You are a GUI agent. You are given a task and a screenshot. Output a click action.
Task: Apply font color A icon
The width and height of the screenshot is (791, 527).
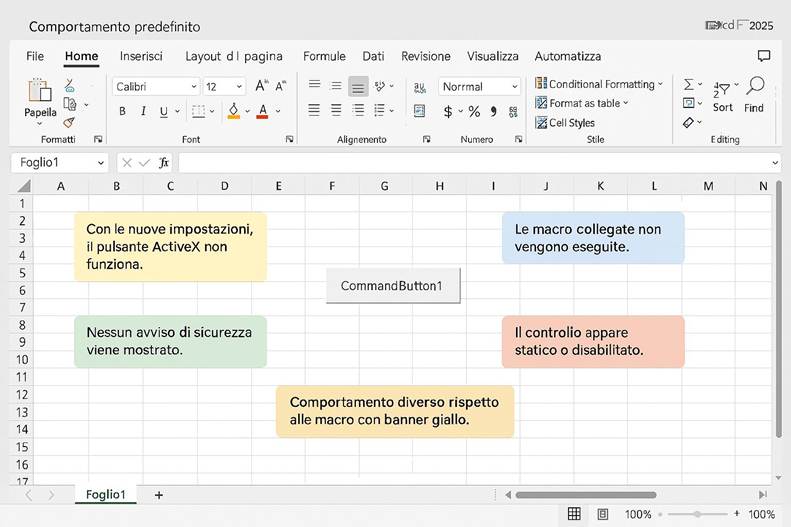262,111
